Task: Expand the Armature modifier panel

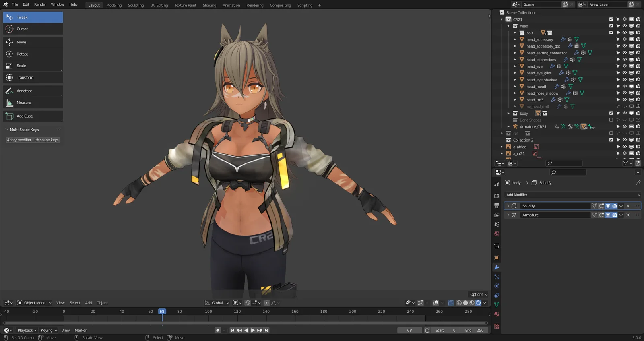Action: point(508,215)
